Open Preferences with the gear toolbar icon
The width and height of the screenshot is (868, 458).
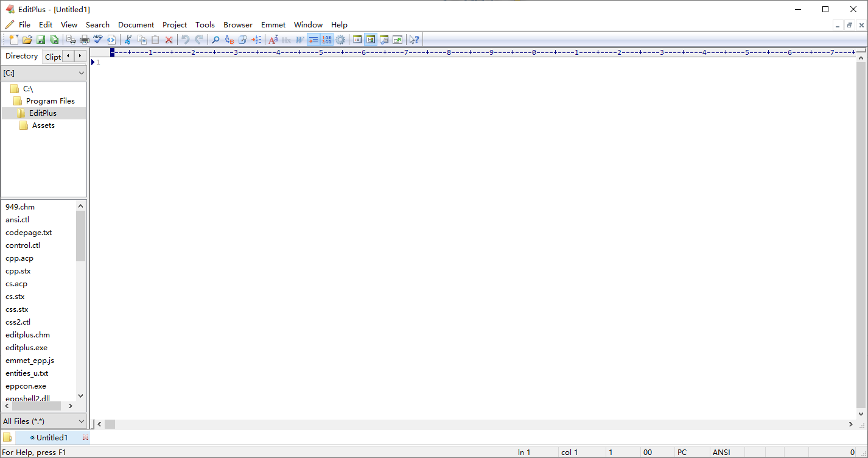[340, 40]
